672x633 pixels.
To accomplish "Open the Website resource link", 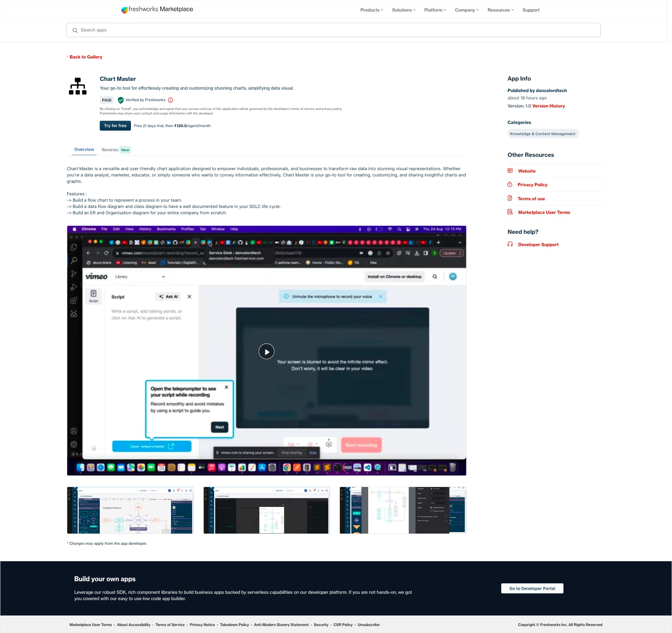I will 527,171.
